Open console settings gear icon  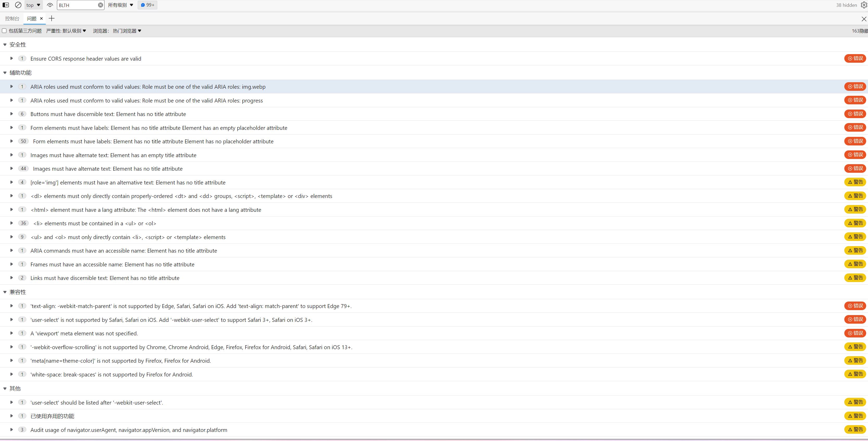864,5
